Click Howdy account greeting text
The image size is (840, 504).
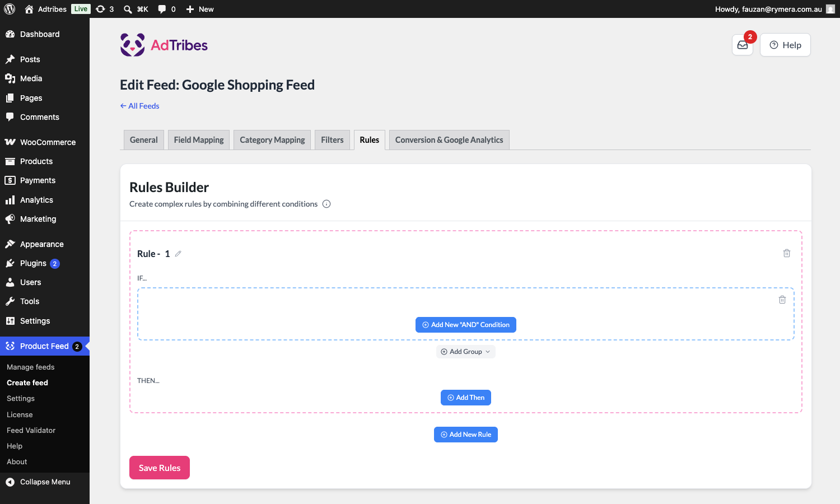pos(768,9)
